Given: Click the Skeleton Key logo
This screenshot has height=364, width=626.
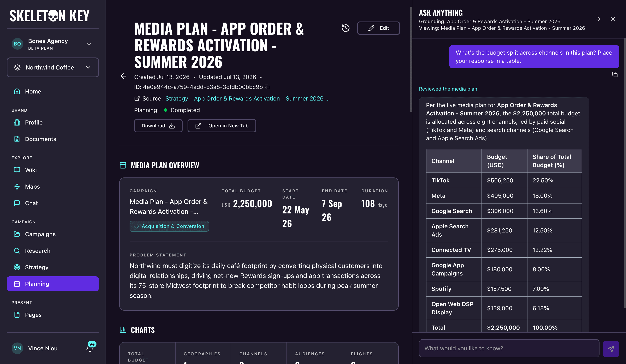Looking at the screenshot, I should pyautogui.click(x=49, y=16).
